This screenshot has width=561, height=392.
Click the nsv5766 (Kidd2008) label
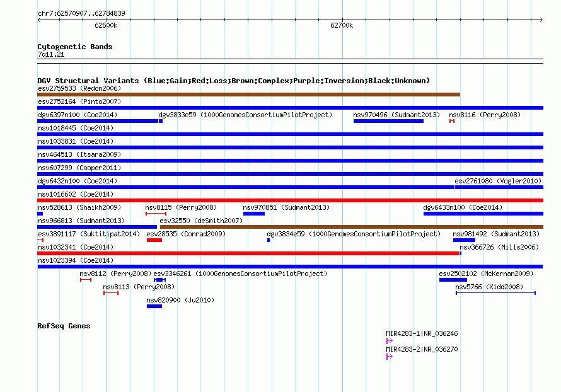[489, 287]
